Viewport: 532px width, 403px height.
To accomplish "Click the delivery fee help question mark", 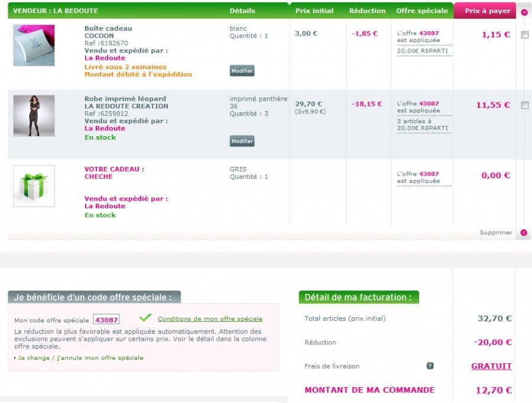I will pyautogui.click(x=430, y=366).
